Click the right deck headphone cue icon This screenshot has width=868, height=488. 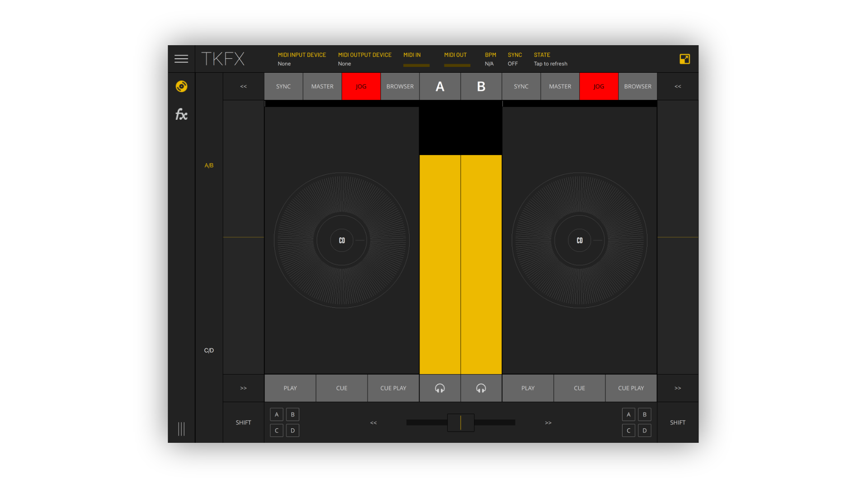click(481, 388)
